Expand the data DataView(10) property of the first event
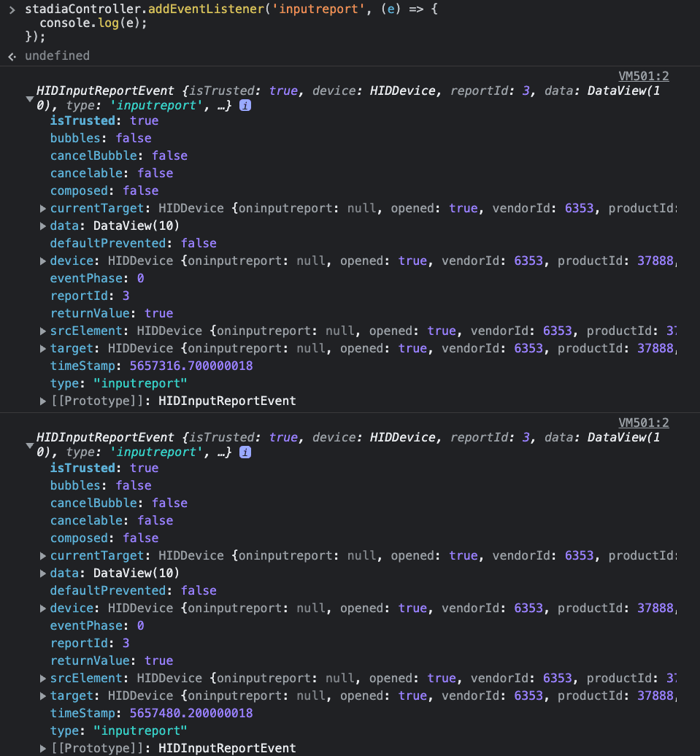 coord(42,225)
